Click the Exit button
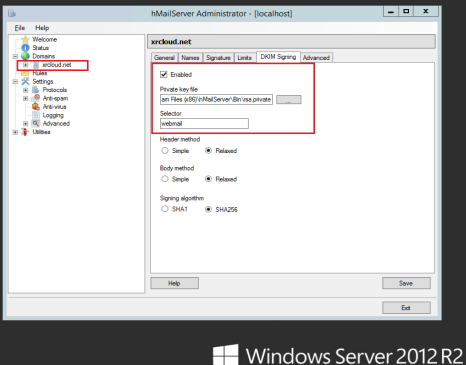466x365 pixels. tap(406, 308)
